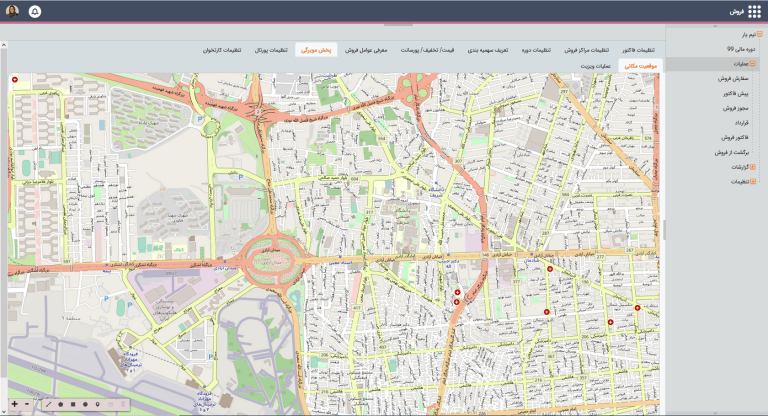768x416 pixels.
Task: Click the red map marker near top-left corner
Action: click(15, 79)
